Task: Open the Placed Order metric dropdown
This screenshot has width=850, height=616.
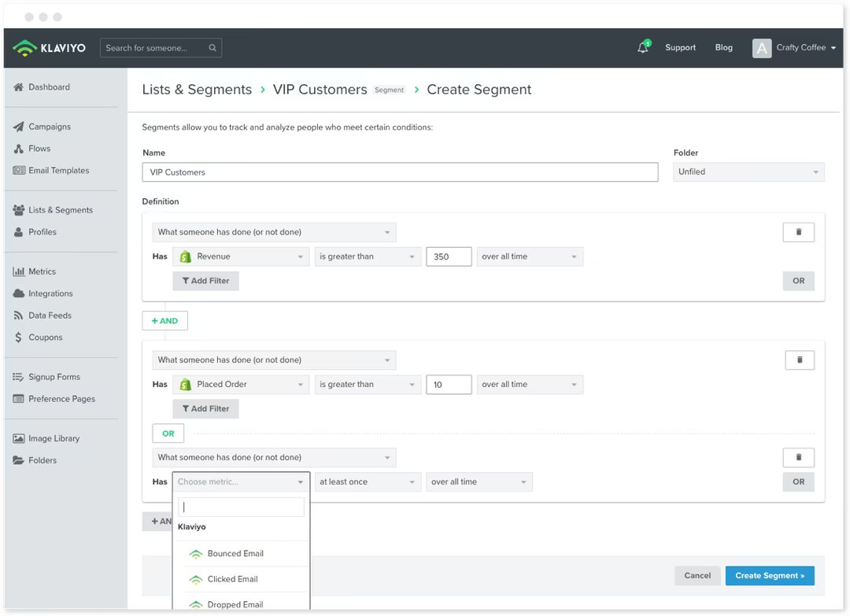Action: point(241,384)
